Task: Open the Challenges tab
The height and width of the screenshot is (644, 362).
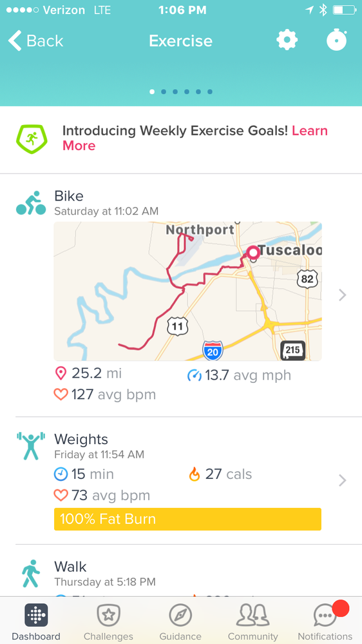Action: (x=108, y=622)
